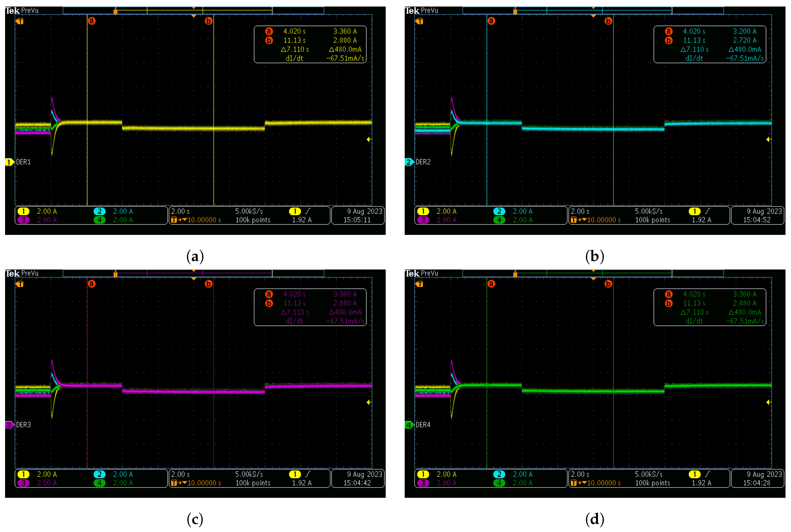This screenshot has height=532, width=791.
Task: Click the yellow channel 1 DER1 marker
Action: click(9, 162)
